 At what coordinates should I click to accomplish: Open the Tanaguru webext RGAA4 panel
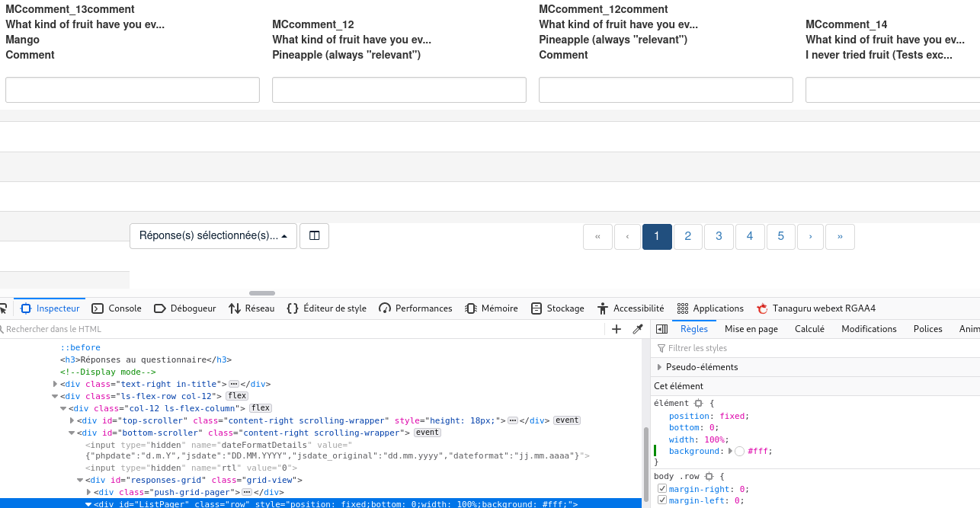tap(815, 308)
